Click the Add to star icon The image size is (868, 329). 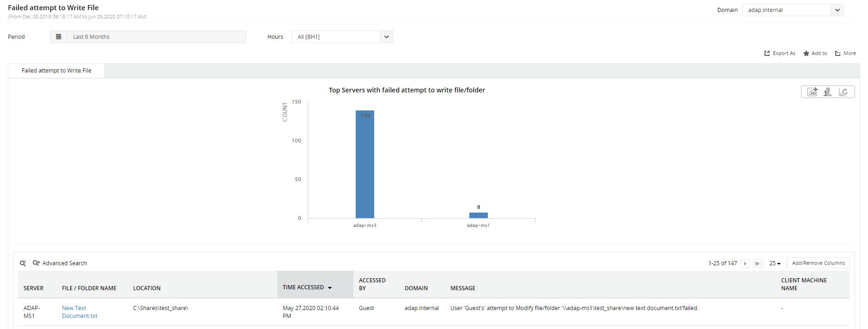click(806, 54)
